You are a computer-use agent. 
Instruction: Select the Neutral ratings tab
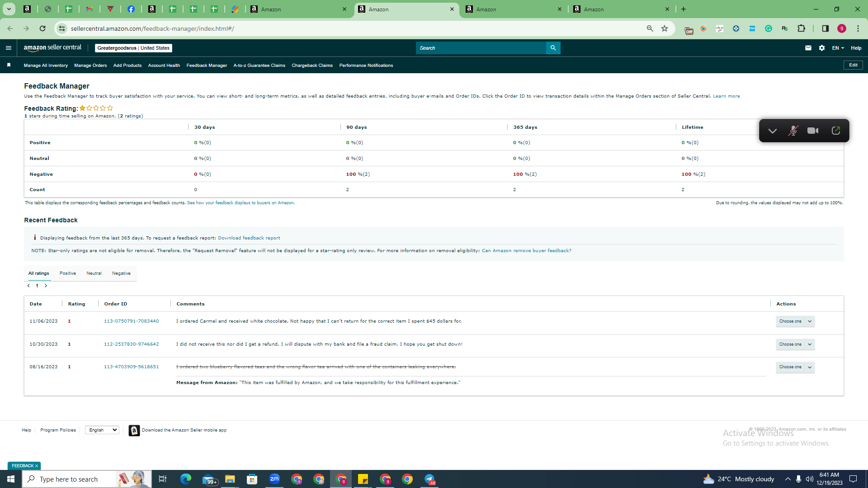(94, 273)
